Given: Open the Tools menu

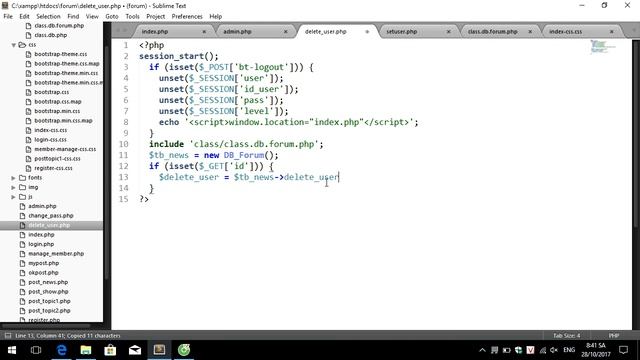Looking at the screenshot, I should (132, 16).
